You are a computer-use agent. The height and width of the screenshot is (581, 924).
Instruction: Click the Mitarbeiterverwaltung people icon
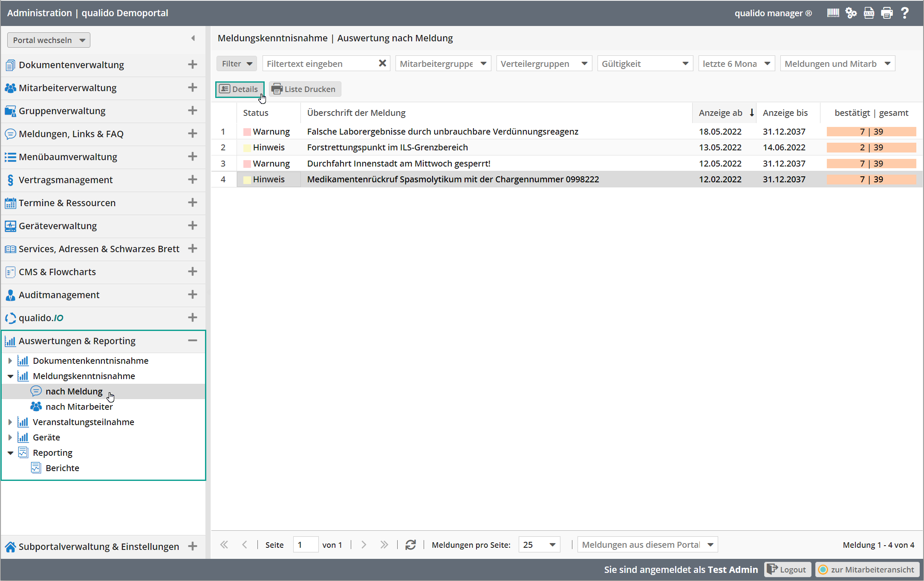10,88
